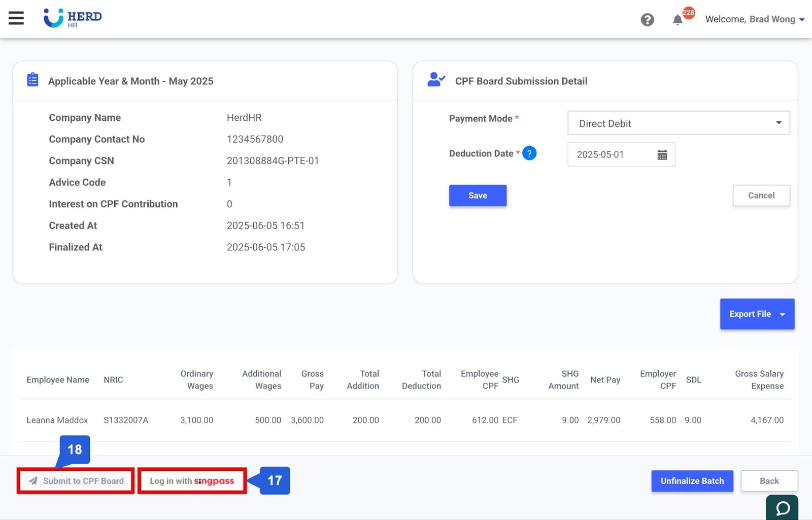Click the HERD HR logo
812x520 pixels.
tap(73, 18)
